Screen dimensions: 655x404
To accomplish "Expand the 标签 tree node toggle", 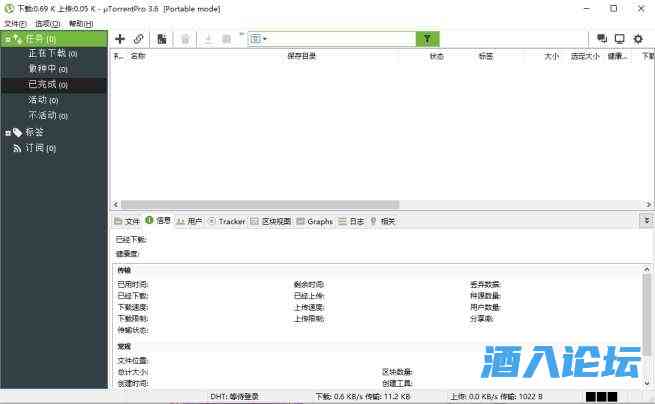I will 8,133.
